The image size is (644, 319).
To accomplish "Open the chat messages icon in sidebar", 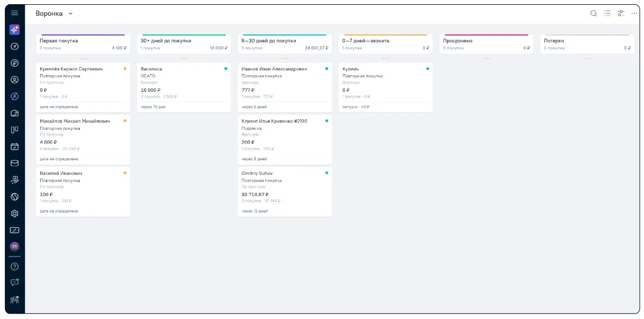I will [14, 282].
